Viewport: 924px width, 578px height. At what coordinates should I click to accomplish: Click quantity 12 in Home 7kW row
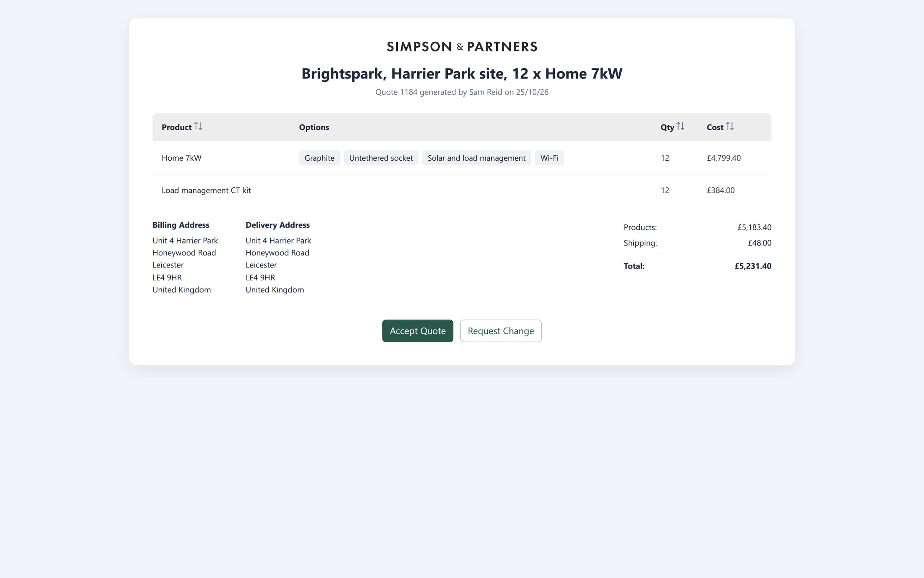click(665, 158)
